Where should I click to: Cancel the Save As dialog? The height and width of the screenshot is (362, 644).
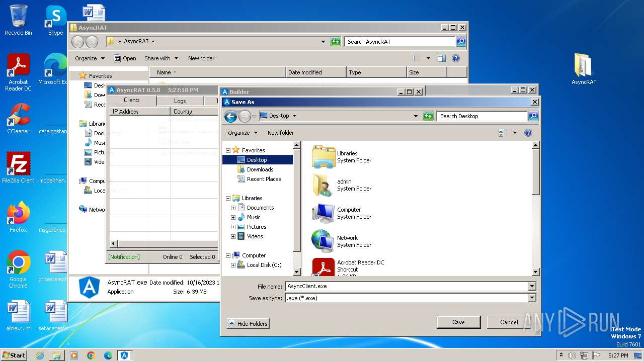point(509,322)
